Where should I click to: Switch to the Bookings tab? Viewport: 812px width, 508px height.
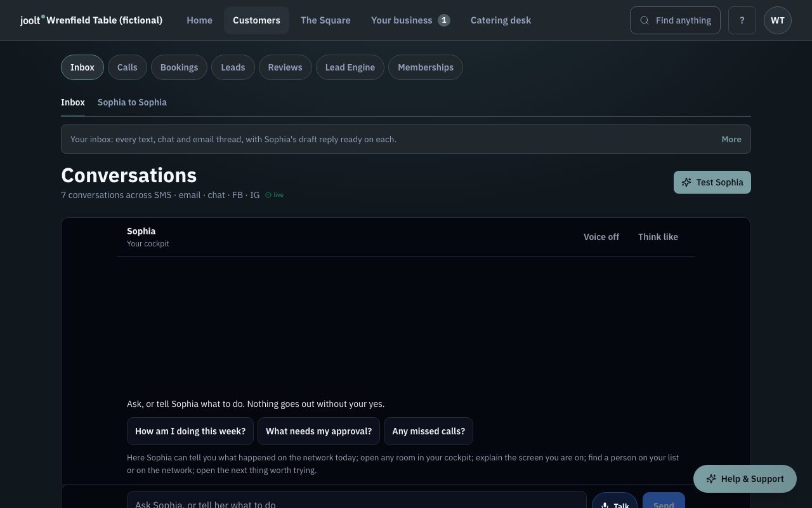(179, 67)
